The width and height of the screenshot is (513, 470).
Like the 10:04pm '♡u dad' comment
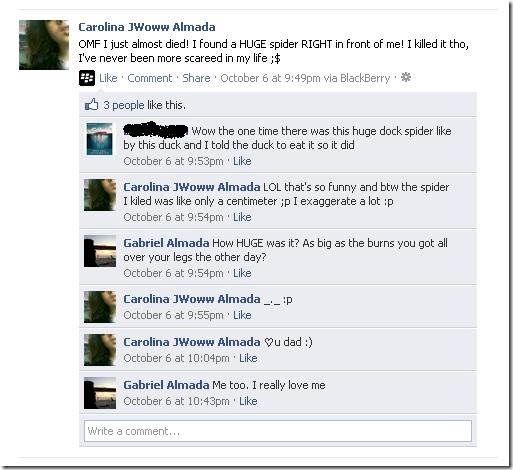coord(248,358)
